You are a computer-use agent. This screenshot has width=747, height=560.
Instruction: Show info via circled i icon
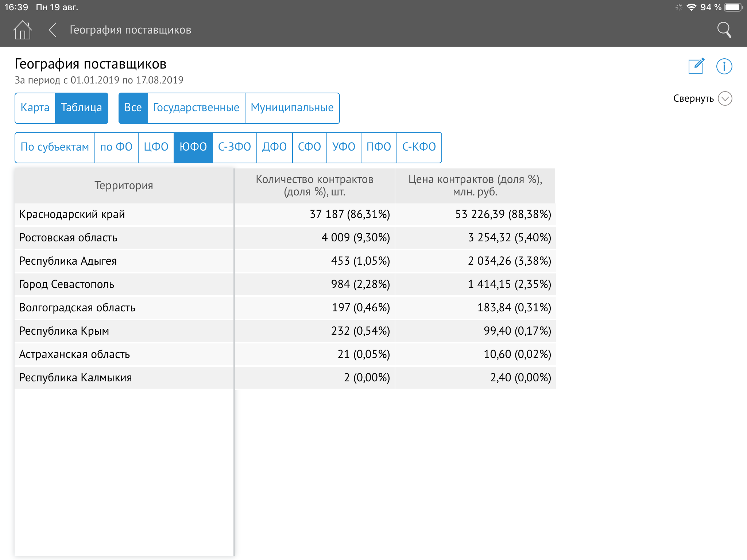point(724,66)
